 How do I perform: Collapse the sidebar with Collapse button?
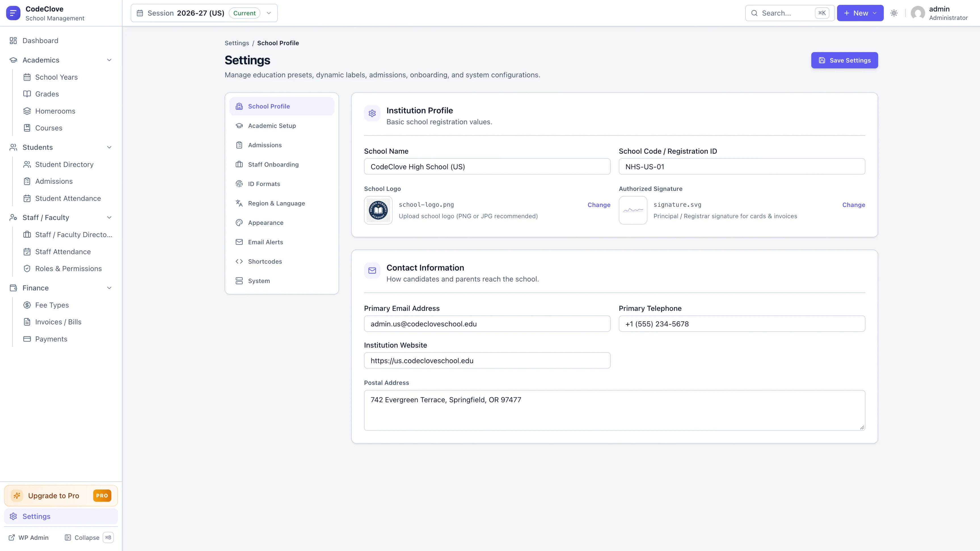pos(89,537)
